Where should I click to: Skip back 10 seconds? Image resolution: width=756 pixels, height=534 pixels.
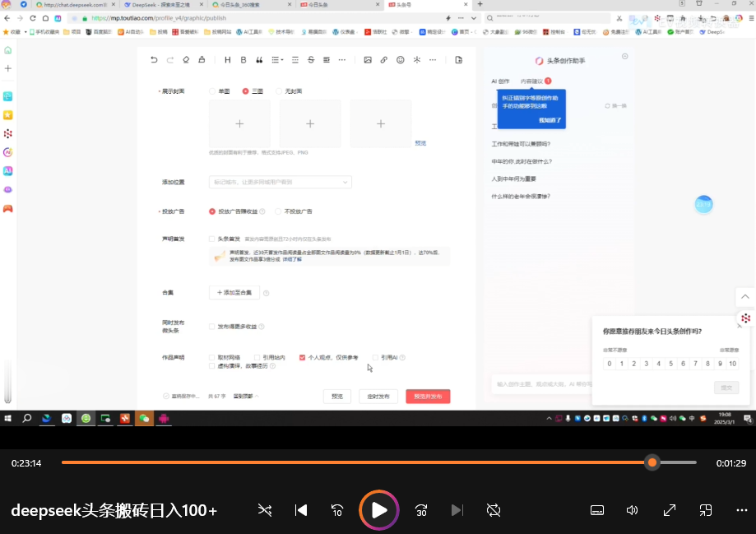point(337,510)
